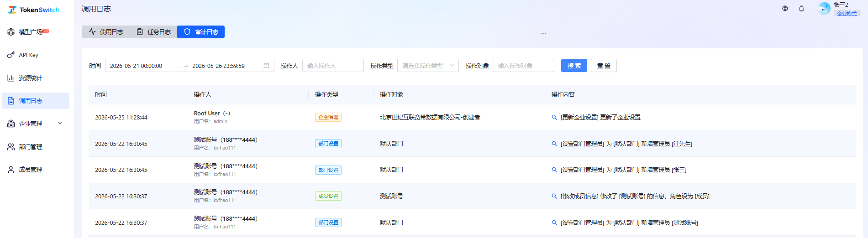
Task: View details magnifier for 更新企业设置 row
Action: [x=554, y=117]
